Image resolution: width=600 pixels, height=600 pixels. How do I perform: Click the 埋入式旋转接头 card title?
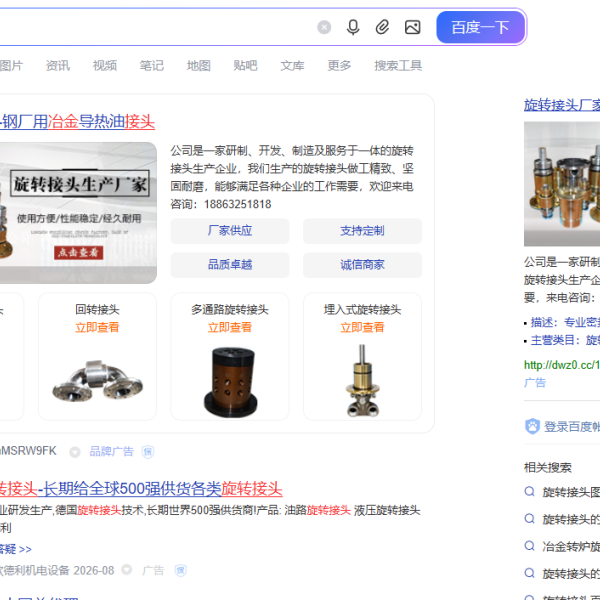point(362,310)
